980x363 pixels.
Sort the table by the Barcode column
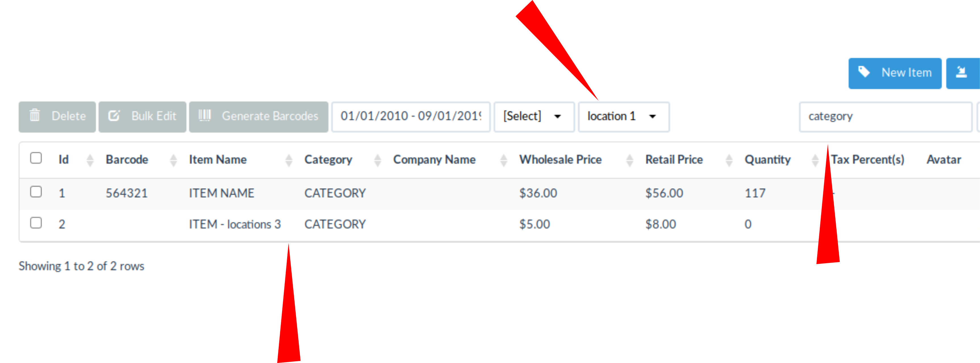[x=174, y=159]
